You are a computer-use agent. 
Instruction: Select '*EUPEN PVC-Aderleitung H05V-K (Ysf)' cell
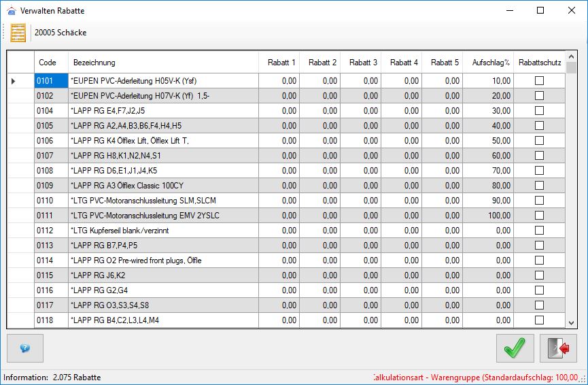click(163, 81)
